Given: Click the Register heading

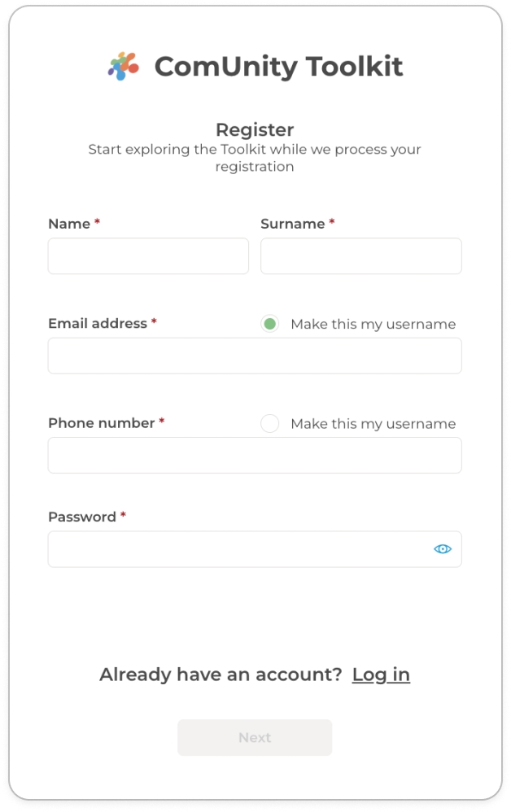Looking at the screenshot, I should pos(255,129).
